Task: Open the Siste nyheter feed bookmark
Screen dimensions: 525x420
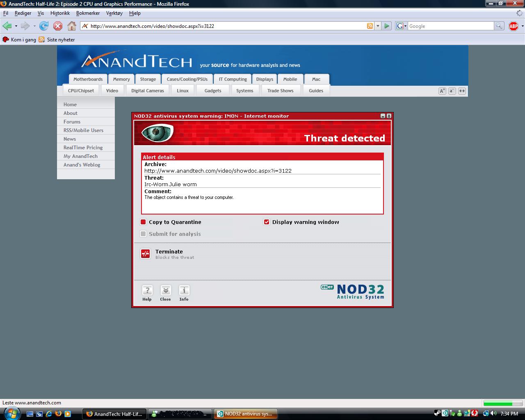Action: click(x=57, y=40)
